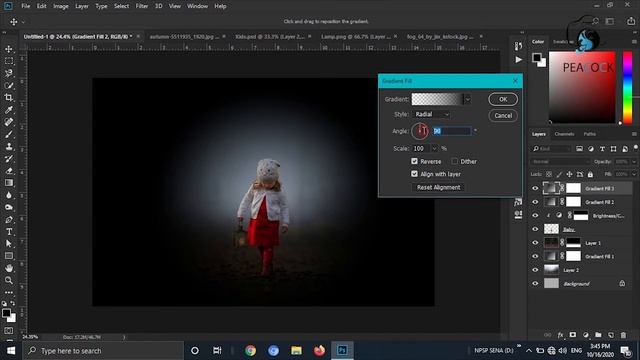The width and height of the screenshot is (640, 360).
Task: Click the layer fx styles icon
Action: pyautogui.click(x=560, y=335)
